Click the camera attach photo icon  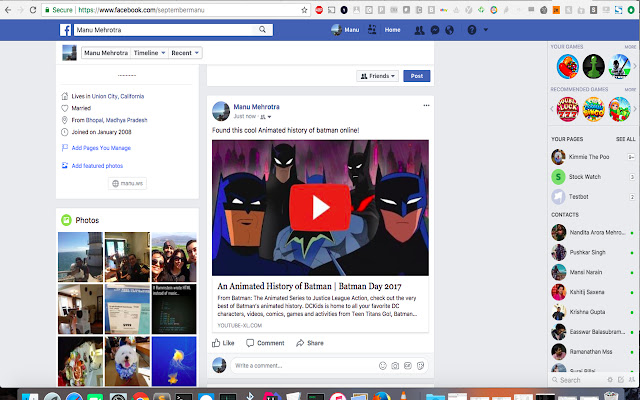tap(395, 366)
